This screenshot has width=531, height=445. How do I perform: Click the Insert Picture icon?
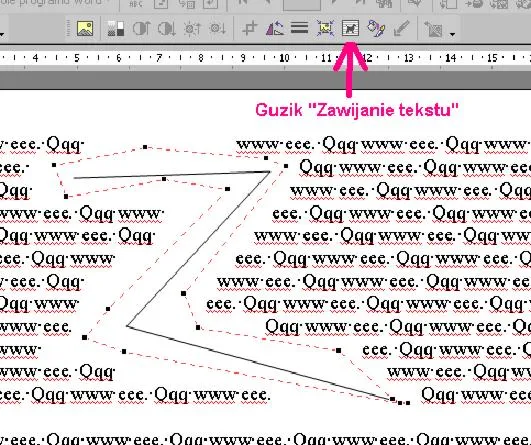[85, 28]
